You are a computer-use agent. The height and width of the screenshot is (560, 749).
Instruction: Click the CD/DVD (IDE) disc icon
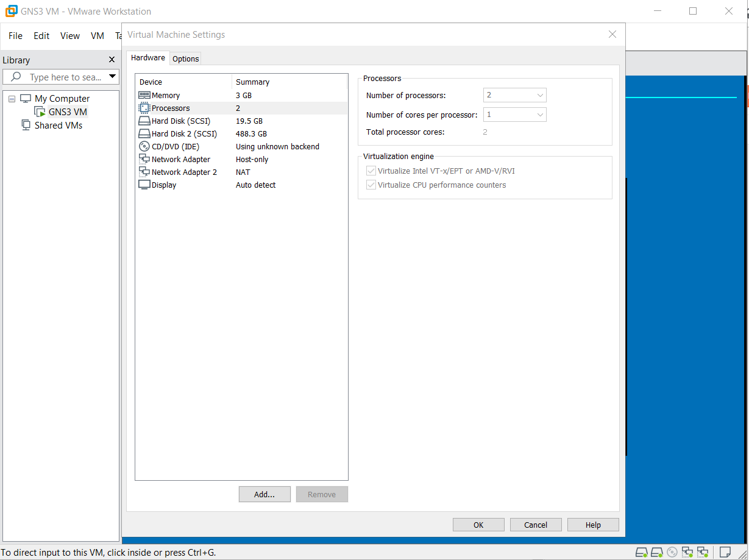144,146
